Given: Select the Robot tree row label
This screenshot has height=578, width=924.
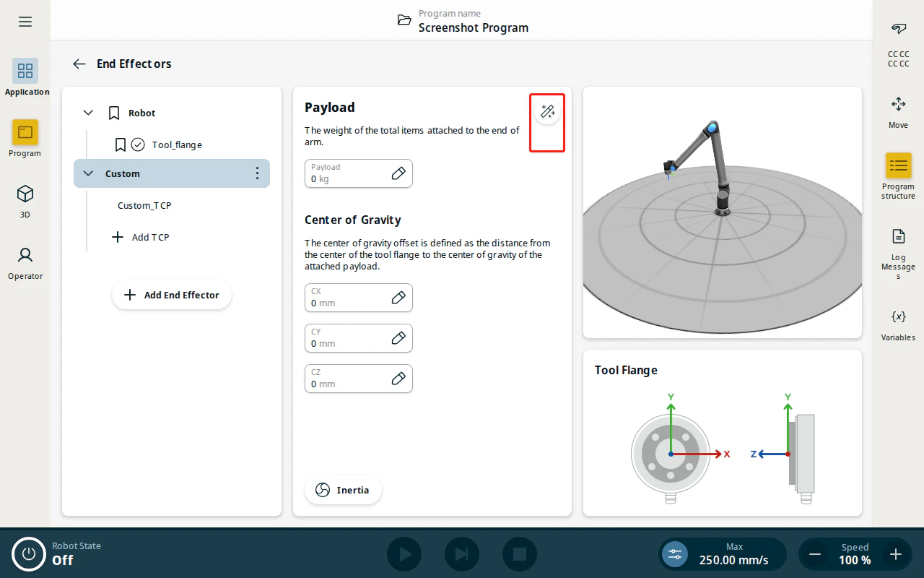Looking at the screenshot, I should (142, 113).
